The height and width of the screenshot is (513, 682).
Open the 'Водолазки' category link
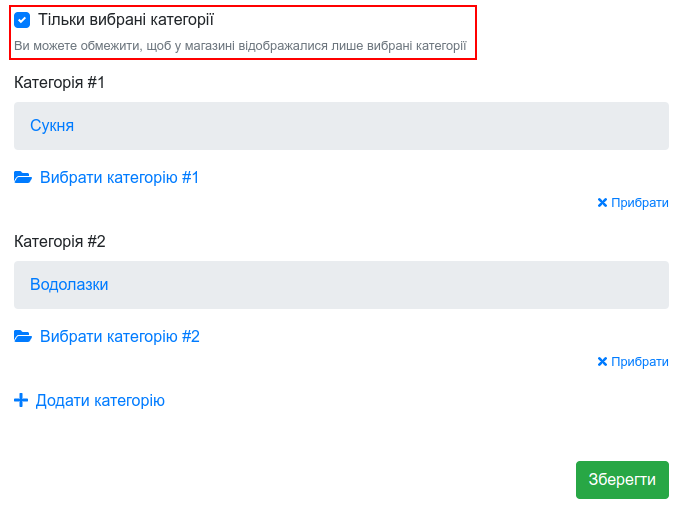coord(69,285)
